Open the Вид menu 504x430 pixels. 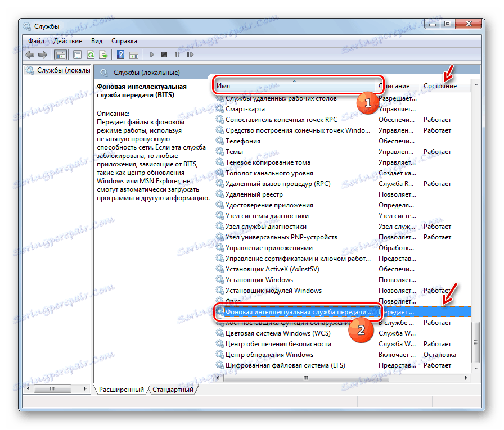[x=96, y=41]
